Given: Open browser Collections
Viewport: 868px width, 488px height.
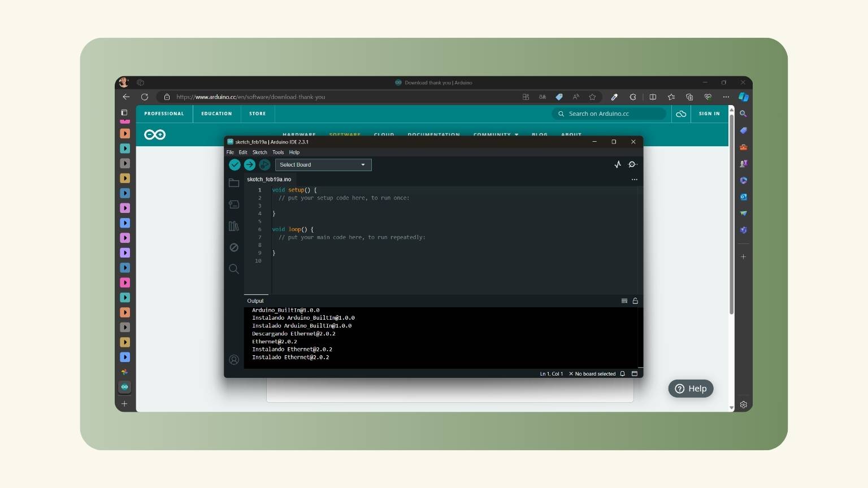Looking at the screenshot, I should [x=689, y=97].
